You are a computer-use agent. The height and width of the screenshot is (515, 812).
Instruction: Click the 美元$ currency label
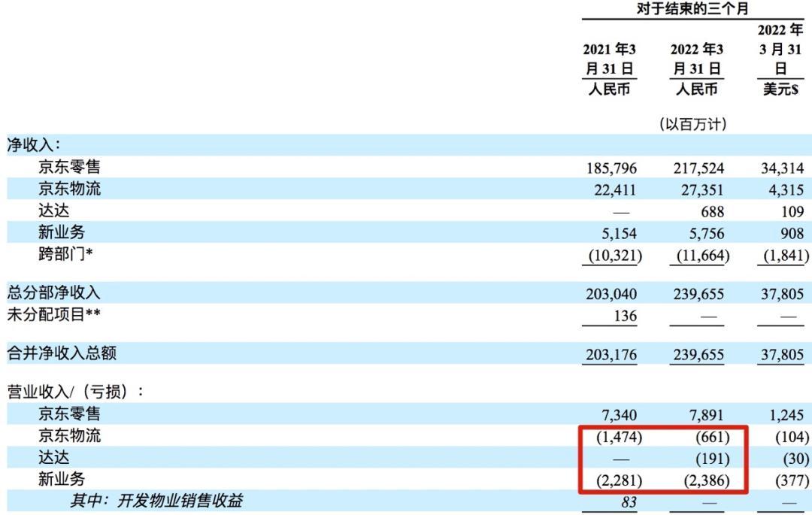click(x=780, y=89)
